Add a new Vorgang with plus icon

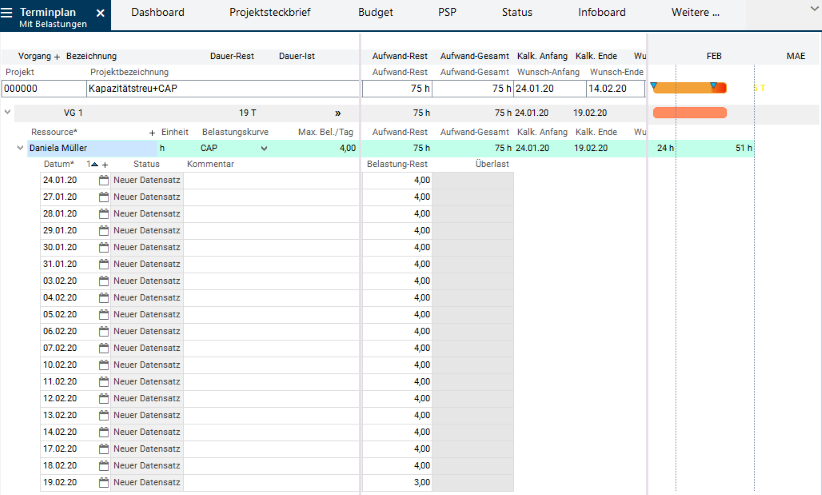57,56
